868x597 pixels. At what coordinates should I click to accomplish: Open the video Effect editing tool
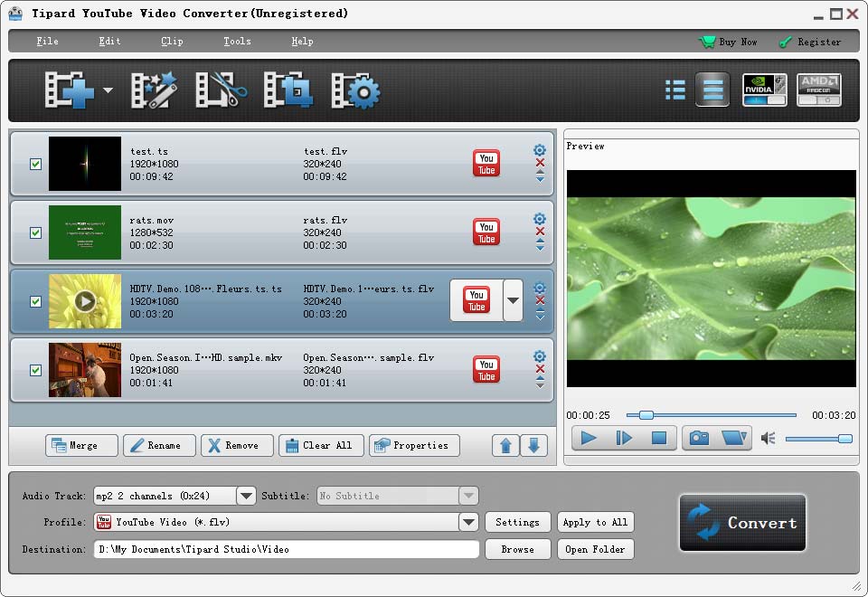(154, 90)
